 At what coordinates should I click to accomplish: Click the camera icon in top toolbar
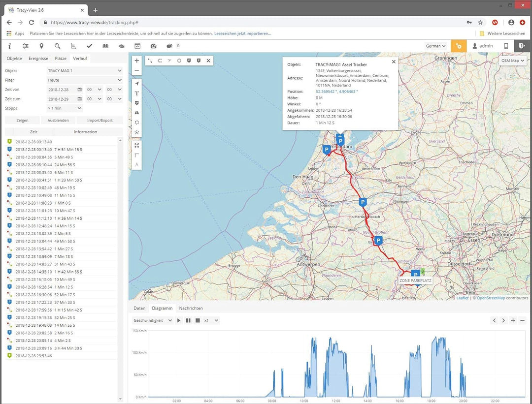tap(153, 46)
